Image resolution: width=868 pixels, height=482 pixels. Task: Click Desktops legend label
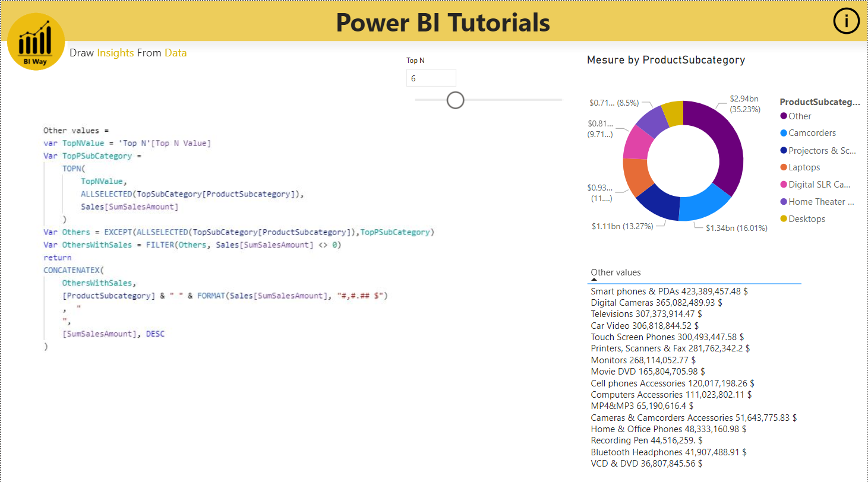click(x=807, y=219)
